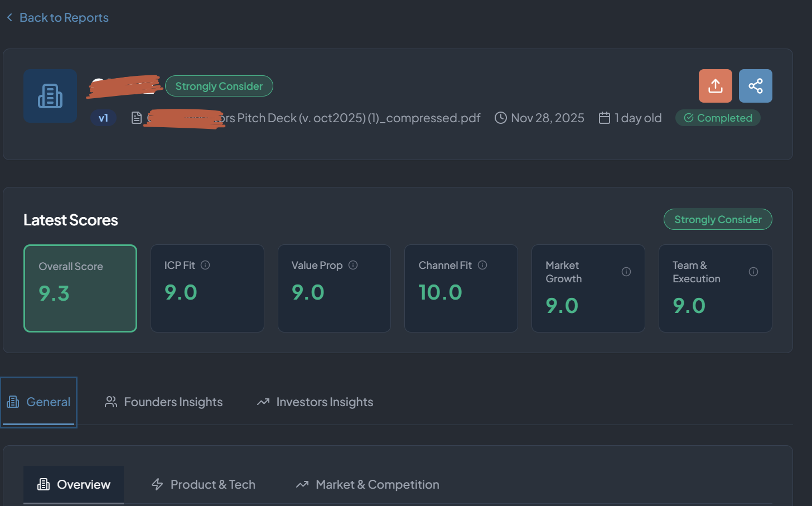Click the orange export upload icon button

pyautogui.click(x=715, y=86)
